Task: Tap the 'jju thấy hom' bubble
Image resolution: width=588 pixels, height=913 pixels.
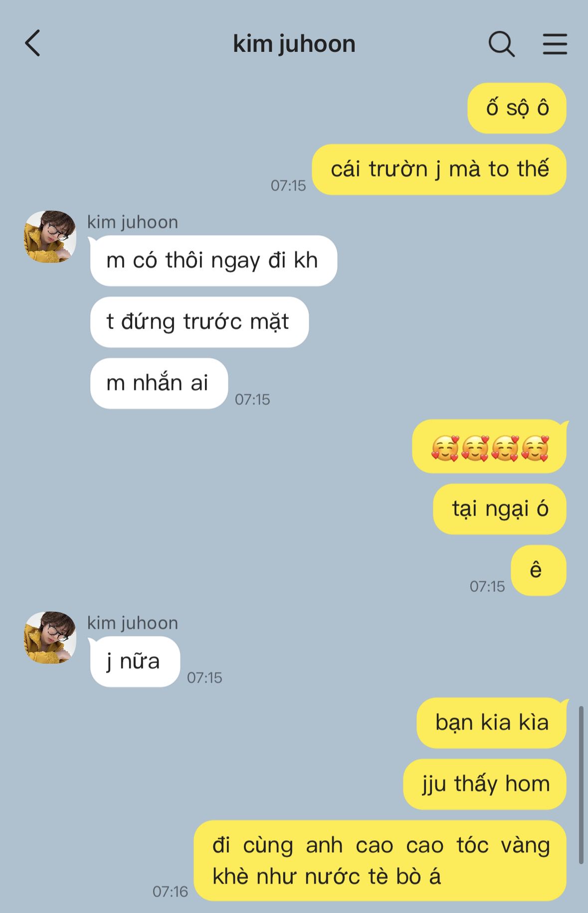Action: (485, 784)
